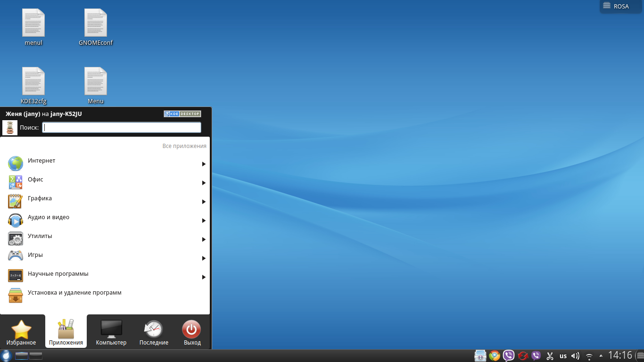Show hidden tray icons with the arrow
644x362 pixels.
[601, 355]
